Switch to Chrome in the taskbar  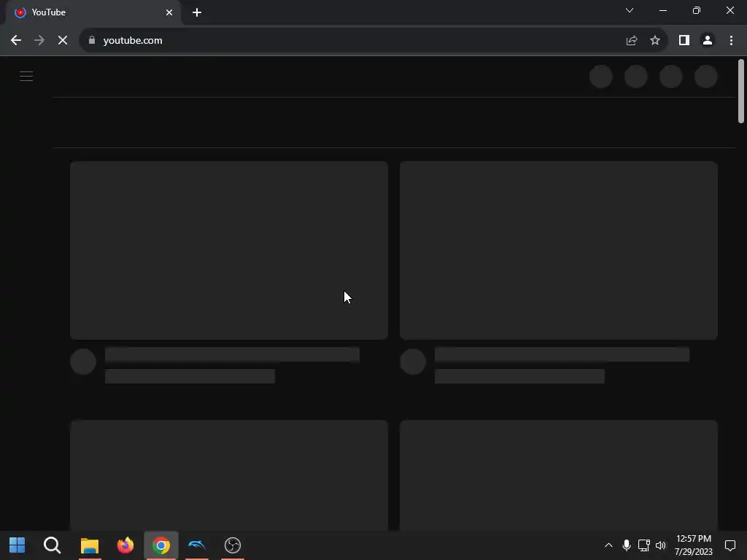pyautogui.click(x=161, y=545)
